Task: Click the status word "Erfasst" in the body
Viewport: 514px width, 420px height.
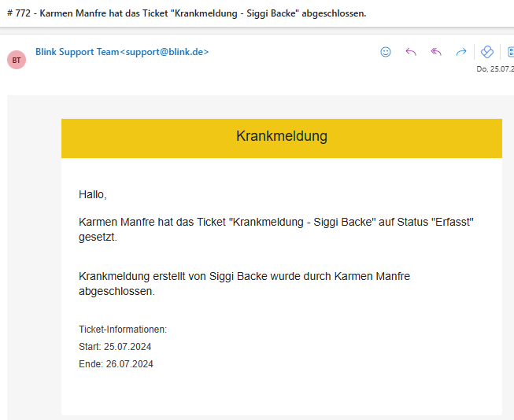Action: point(456,223)
